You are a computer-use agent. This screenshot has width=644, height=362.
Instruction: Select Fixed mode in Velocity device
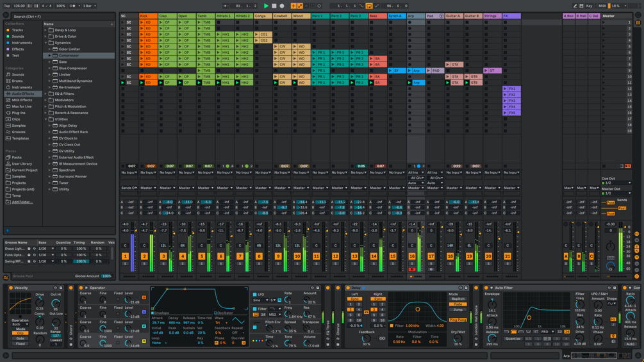(x=20, y=343)
